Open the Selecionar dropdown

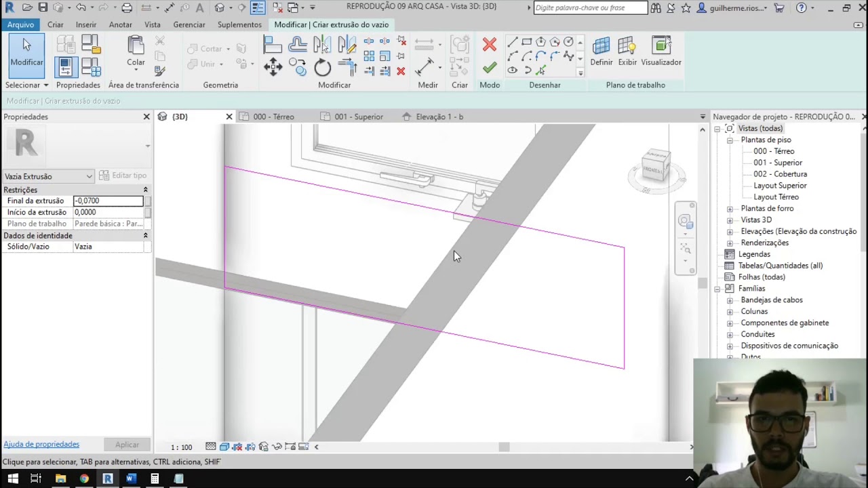[27, 85]
